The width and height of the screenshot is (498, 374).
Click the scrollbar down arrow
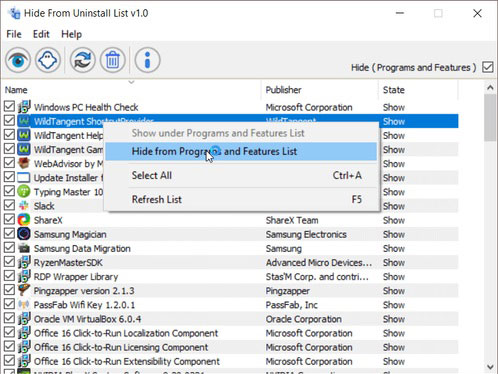click(x=490, y=367)
